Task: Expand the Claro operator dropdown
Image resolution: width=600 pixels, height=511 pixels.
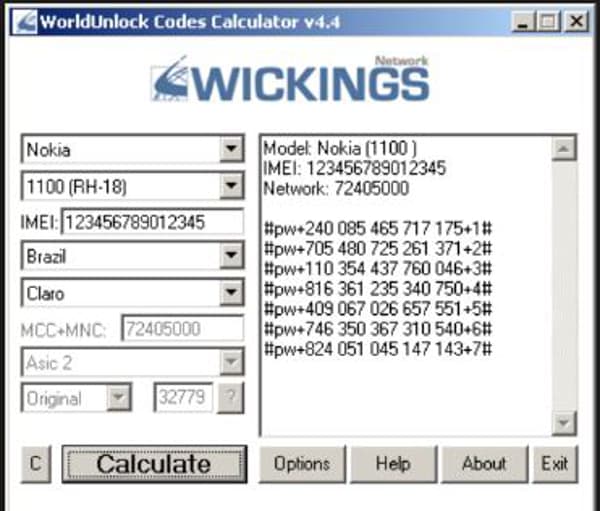Action: [231, 292]
